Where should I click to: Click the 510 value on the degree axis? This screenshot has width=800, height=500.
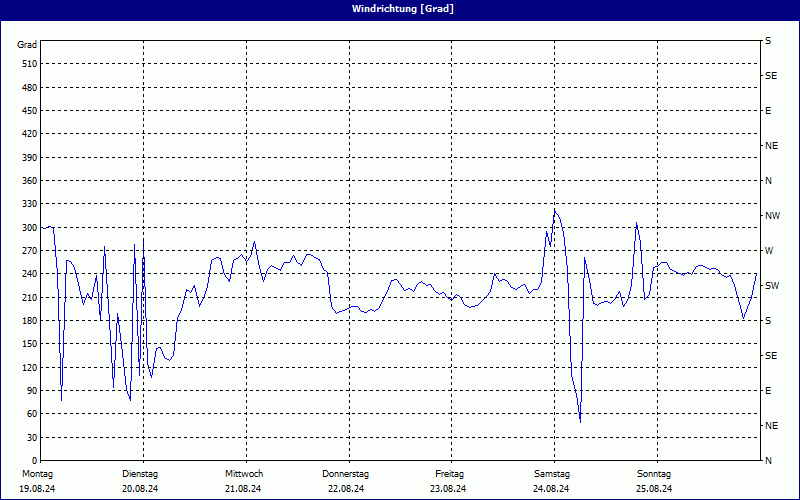point(30,64)
